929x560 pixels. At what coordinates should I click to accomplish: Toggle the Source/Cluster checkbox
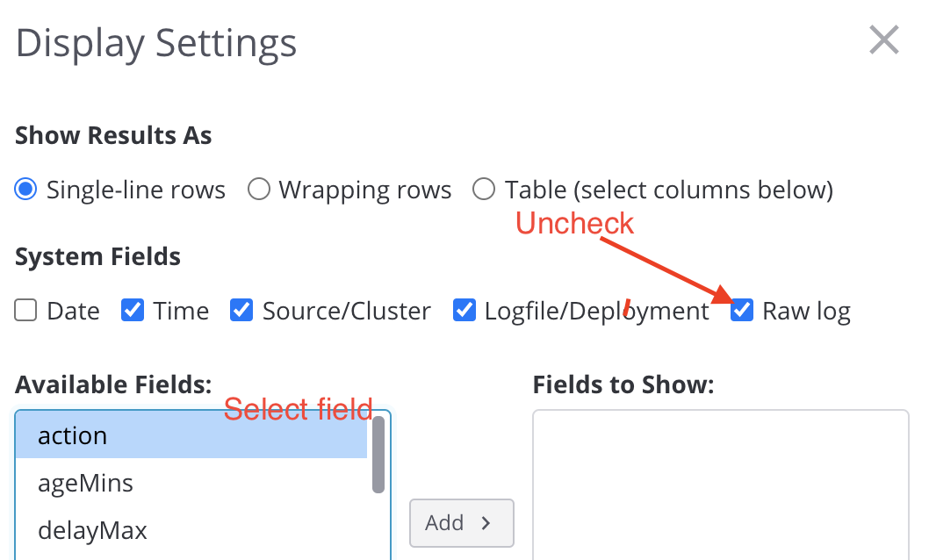click(x=241, y=310)
